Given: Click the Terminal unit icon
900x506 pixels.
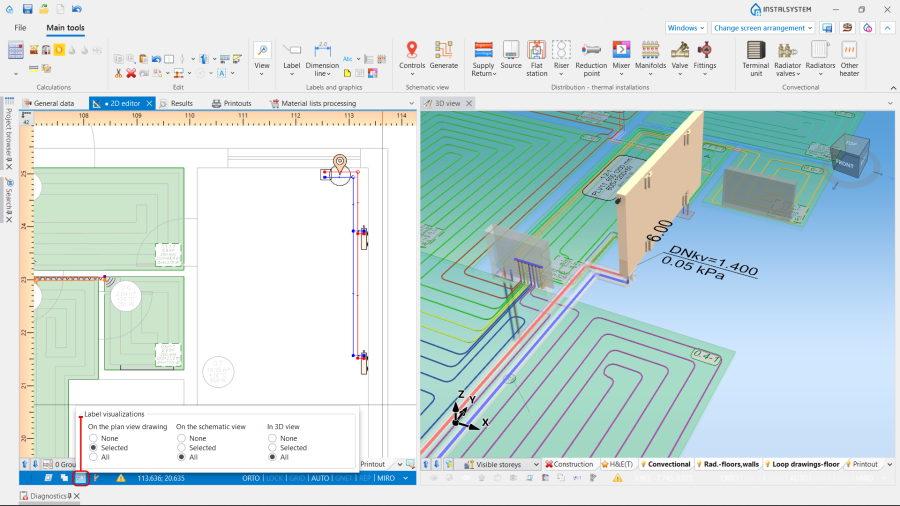Looking at the screenshot, I should (756, 50).
